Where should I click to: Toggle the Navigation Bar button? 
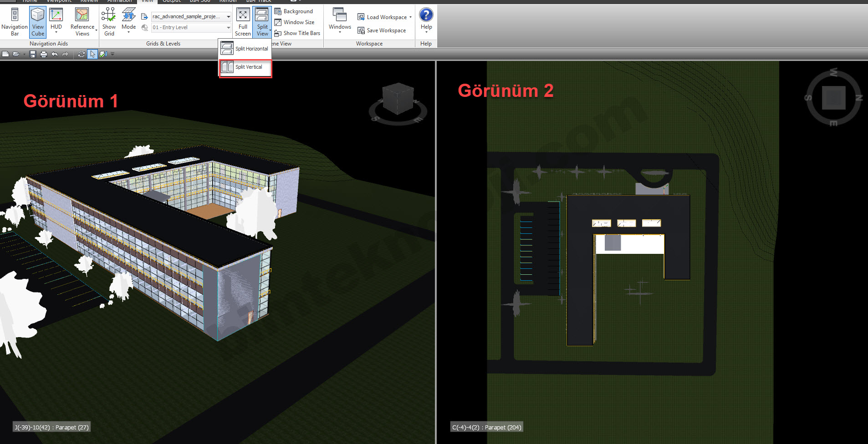pyautogui.click(x=15, y=21)
